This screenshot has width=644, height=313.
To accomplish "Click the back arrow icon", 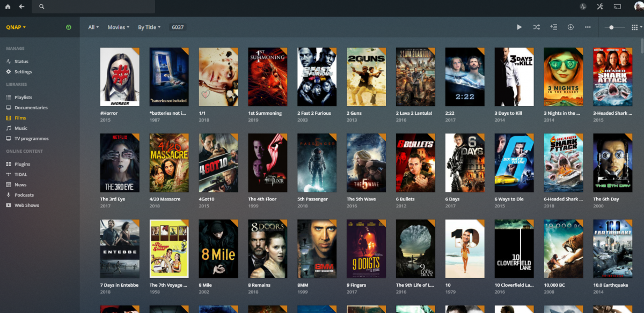I will 21,6.
